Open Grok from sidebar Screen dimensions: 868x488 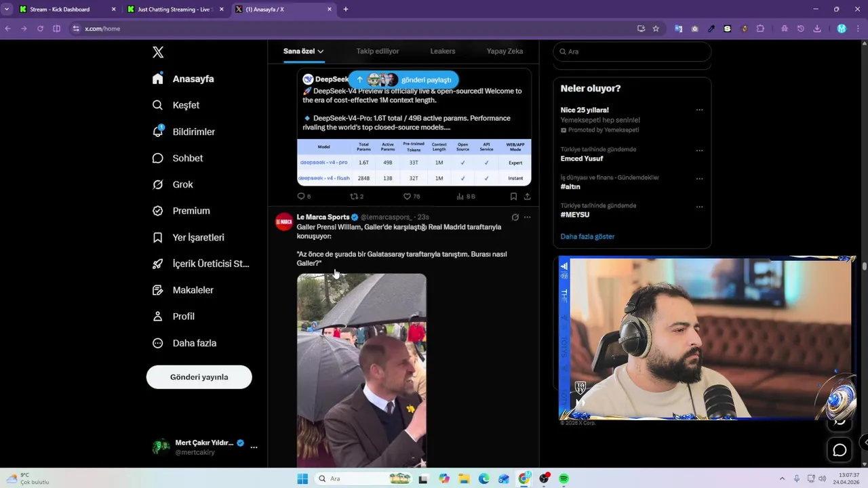(173, 184)
